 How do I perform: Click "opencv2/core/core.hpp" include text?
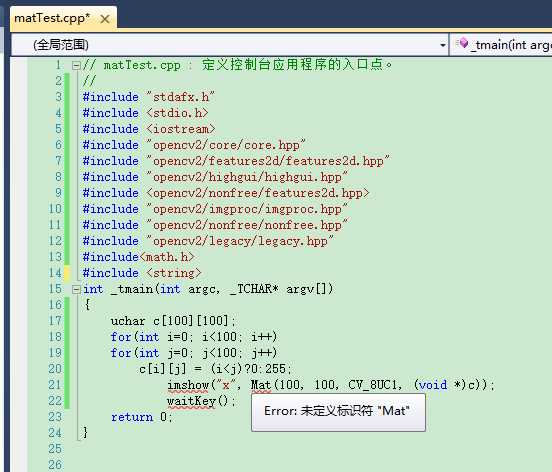[x=226, y=145]
